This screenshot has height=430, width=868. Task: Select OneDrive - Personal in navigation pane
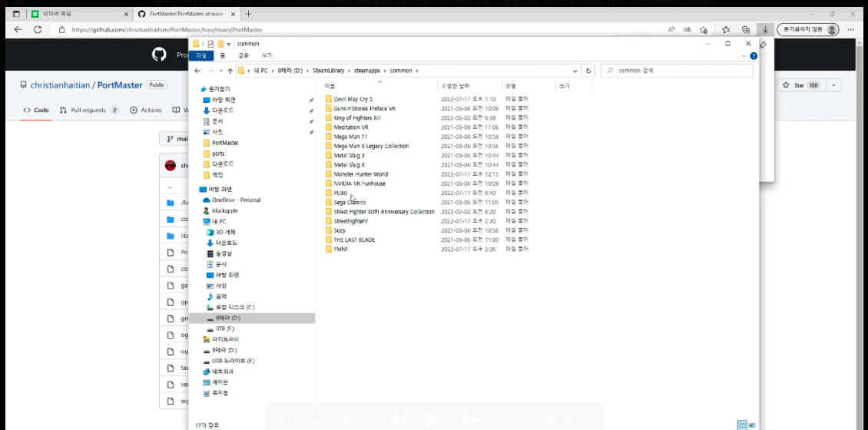(232, 200)
